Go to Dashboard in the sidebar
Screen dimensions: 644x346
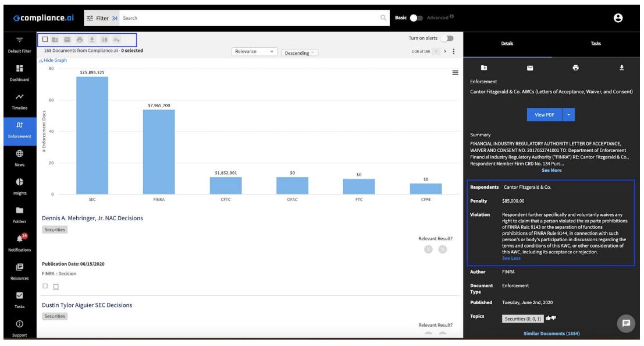[x=19, y=73]
